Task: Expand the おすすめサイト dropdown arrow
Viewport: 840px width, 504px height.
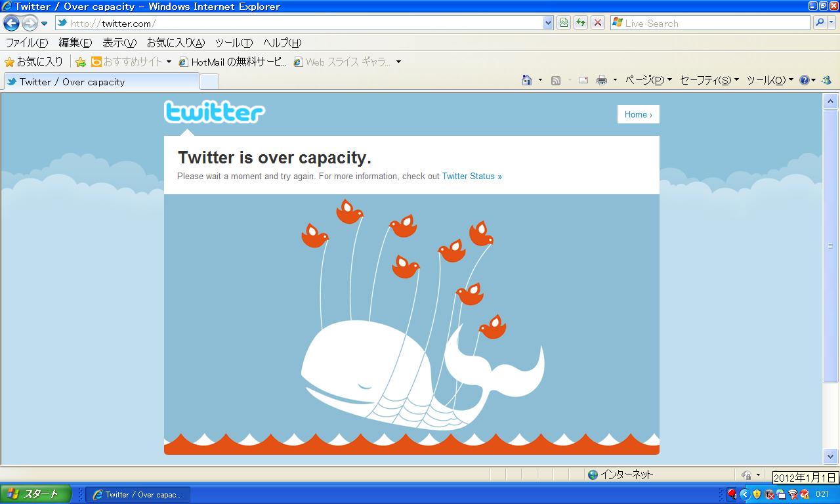Action: point(169,62)
